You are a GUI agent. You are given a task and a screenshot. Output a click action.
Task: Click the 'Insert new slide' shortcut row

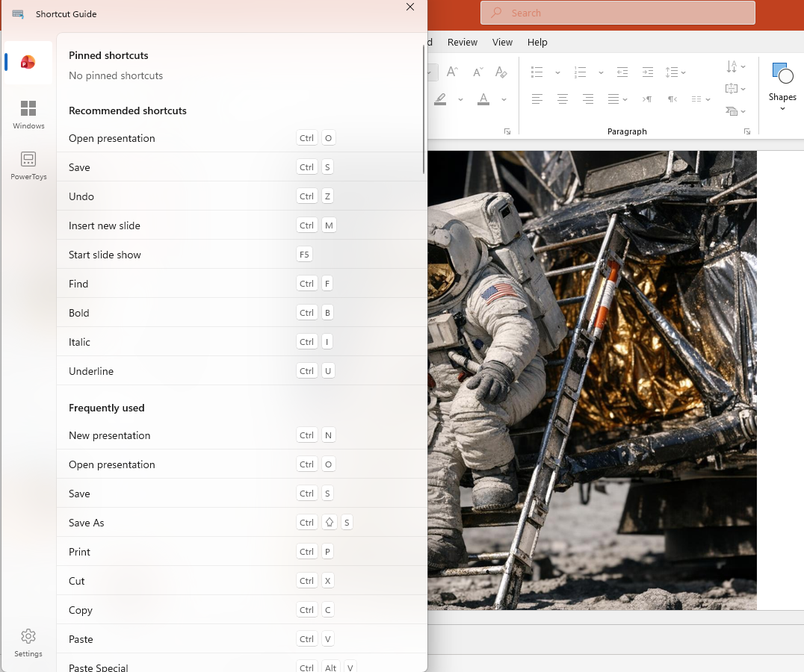coord(241,225)
